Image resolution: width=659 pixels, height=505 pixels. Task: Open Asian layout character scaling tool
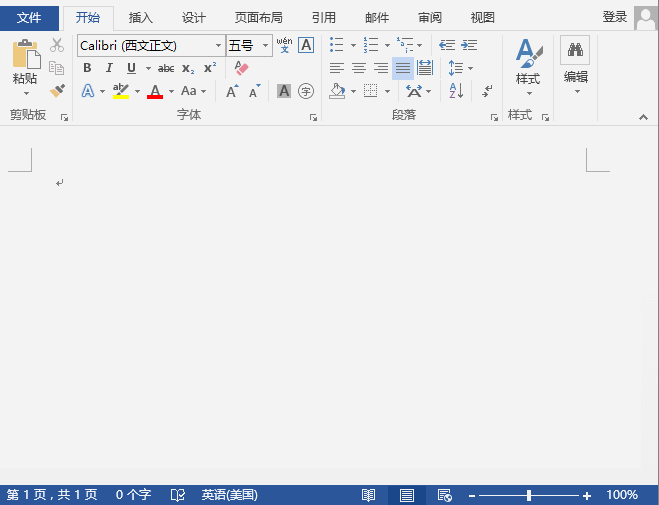[x=414, y=91]
